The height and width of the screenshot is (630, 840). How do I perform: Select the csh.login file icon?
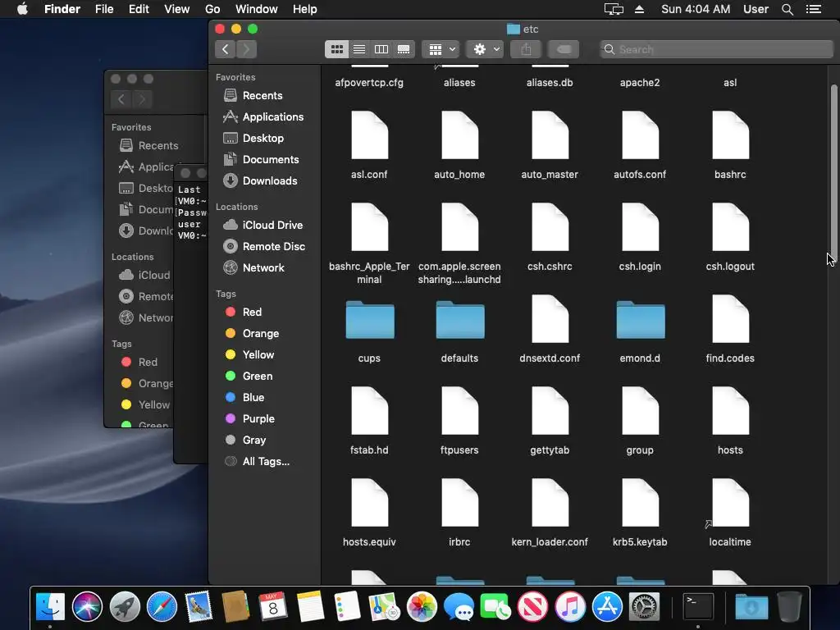click(640, 227)
